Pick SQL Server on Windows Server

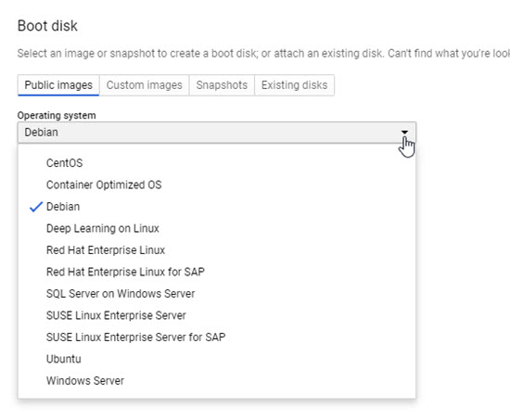click(x=217, y=294)
